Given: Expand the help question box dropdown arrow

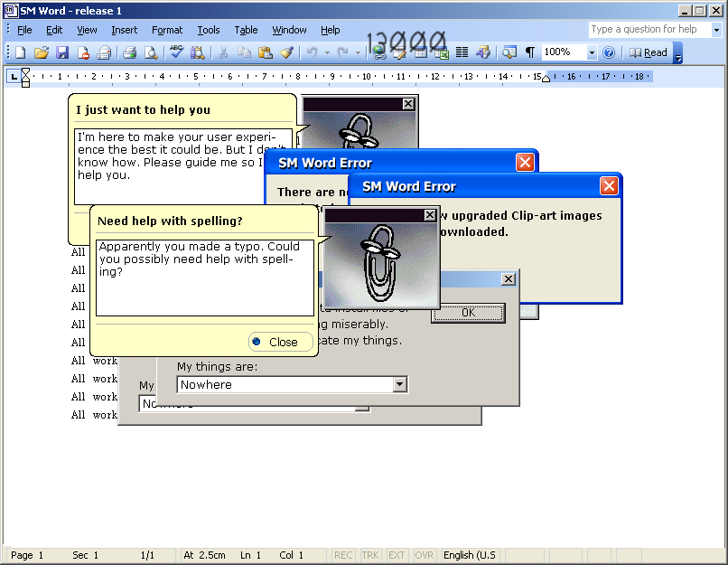Looking at the screenshot, I should [716, 30].
